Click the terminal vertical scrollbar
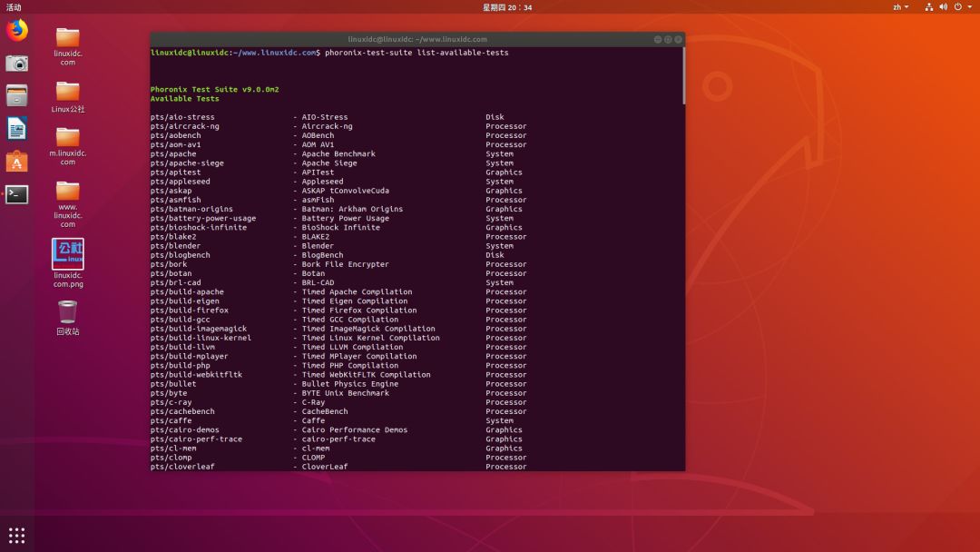Image resolution: width=980 pixels, height=552 pixels. point(684,76)
